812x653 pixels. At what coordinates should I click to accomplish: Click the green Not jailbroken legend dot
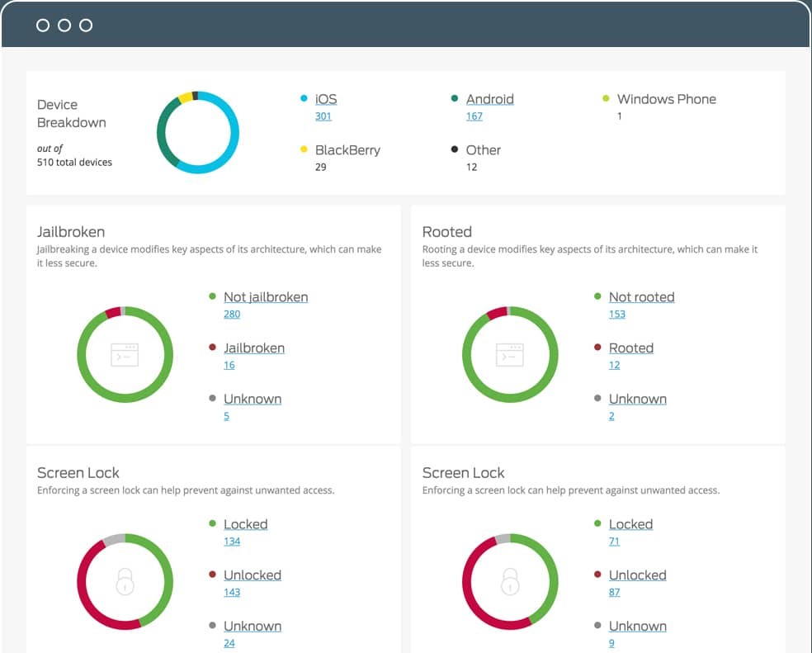point(212,296)
